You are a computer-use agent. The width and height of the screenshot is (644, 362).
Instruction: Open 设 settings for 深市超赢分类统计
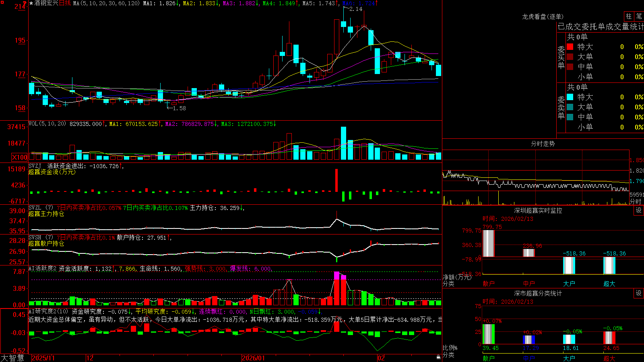click(639, 293)
